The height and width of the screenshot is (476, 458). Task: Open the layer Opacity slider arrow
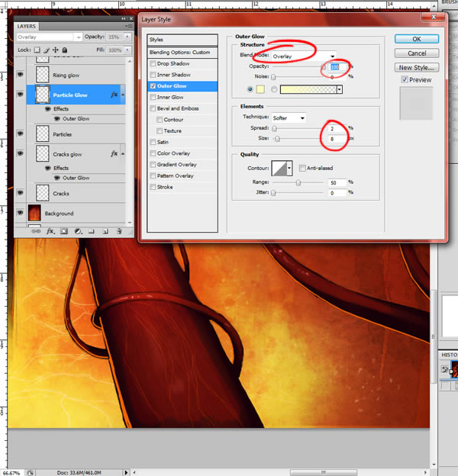127,37
